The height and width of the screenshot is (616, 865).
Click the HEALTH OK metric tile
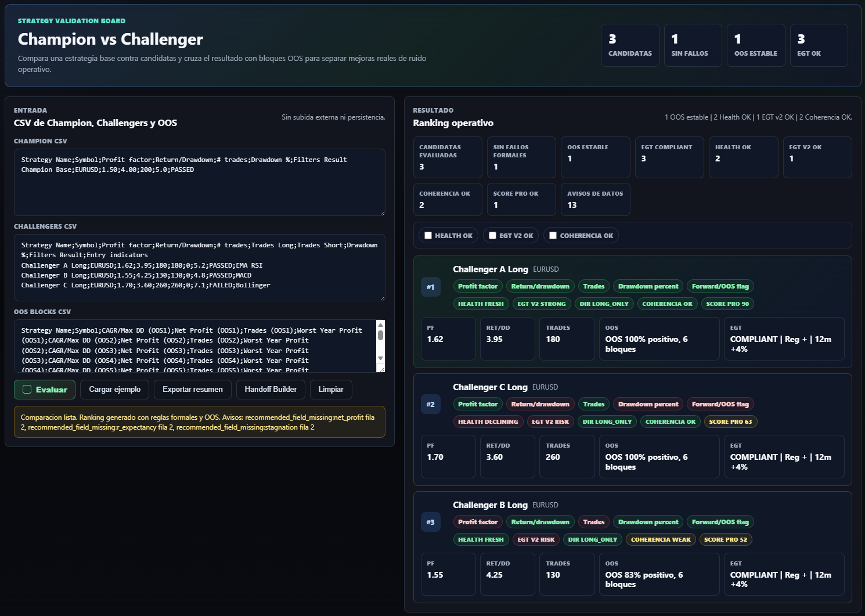743,157
